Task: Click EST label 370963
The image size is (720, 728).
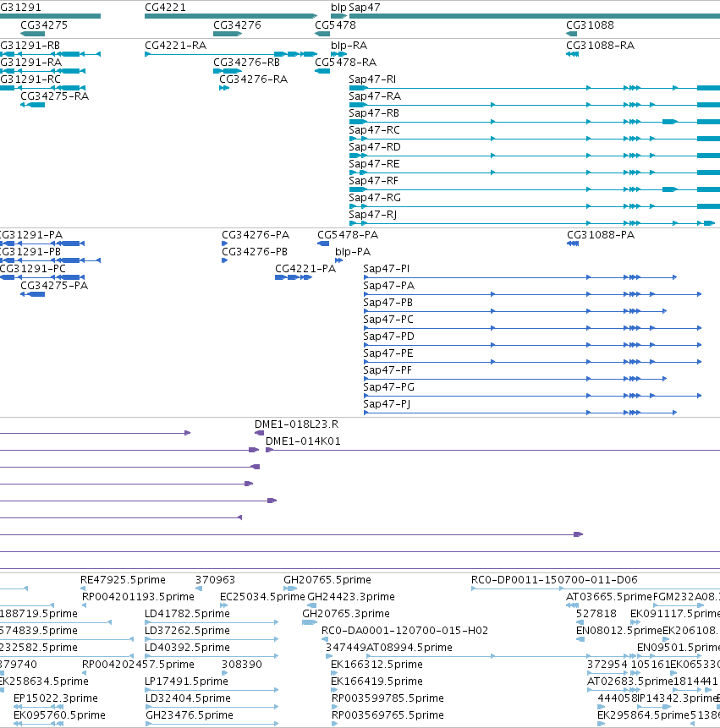Action: coord(215,580)
